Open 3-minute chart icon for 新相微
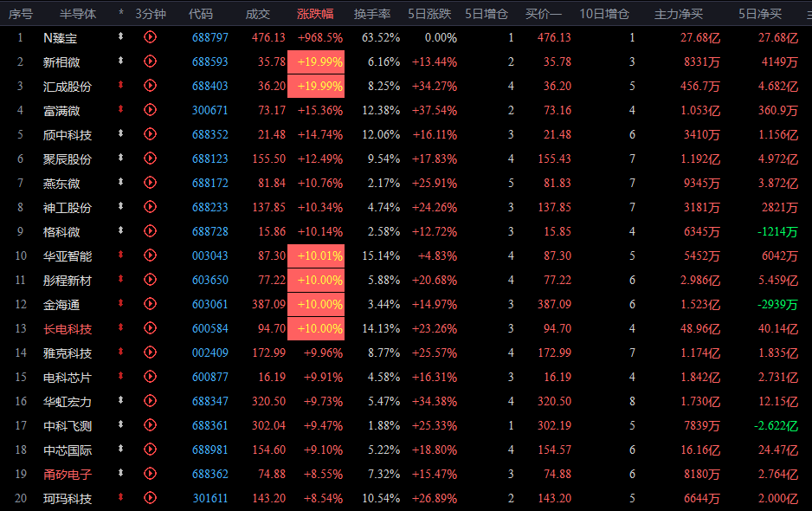Screen dimensions: 812x511 [150, 61]
